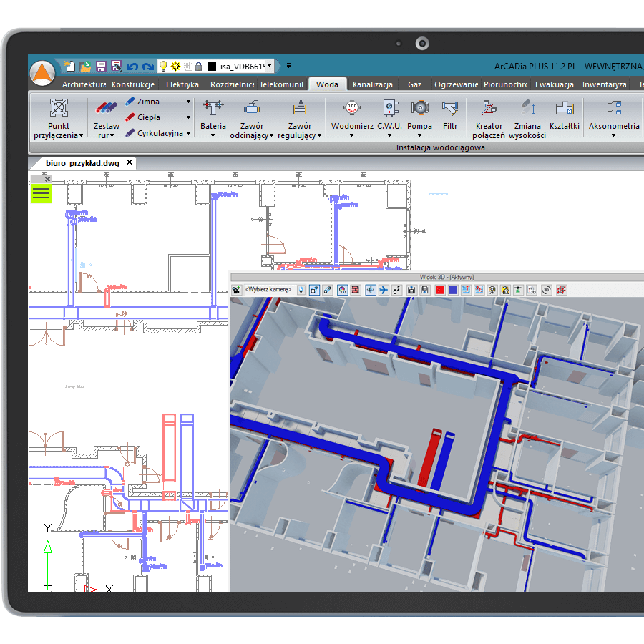Redo the action with blue arrow

[148, 66]
